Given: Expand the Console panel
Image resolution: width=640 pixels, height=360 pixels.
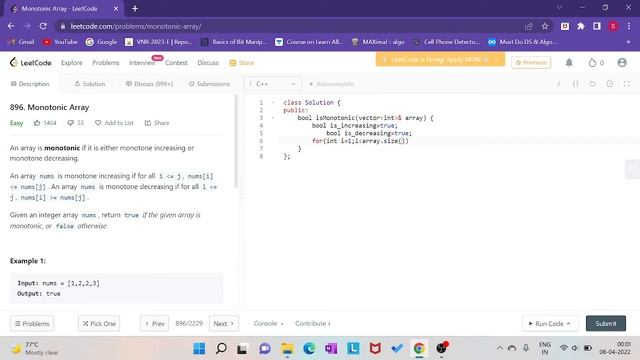Looking at the screenshot, I should (268, 323).
